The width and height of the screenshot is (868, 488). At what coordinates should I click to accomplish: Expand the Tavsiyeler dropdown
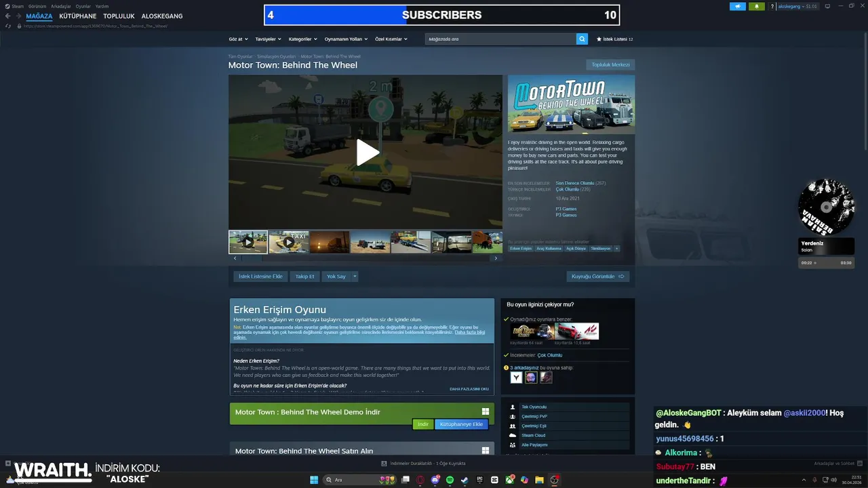[268, 39]
